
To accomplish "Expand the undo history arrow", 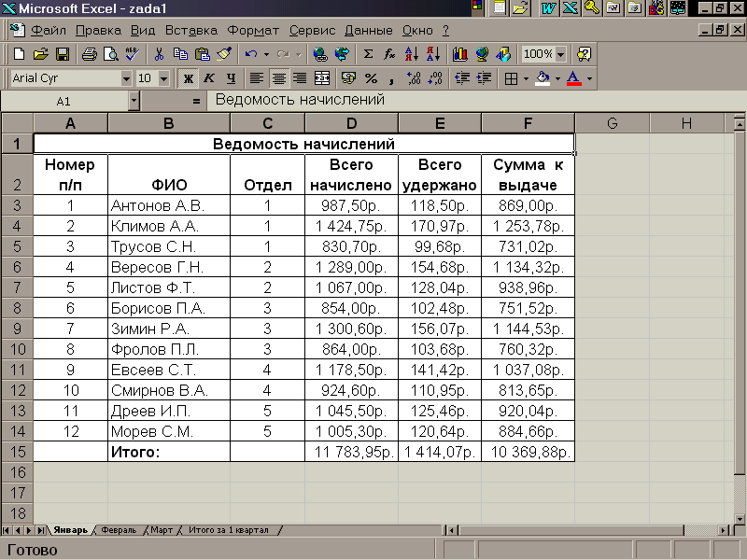I will tap(266, 54).
